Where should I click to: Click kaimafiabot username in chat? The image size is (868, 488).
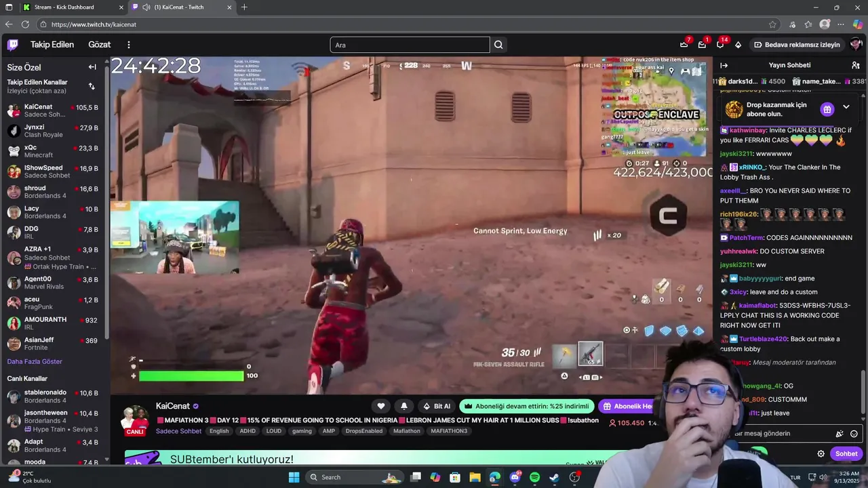758,306
